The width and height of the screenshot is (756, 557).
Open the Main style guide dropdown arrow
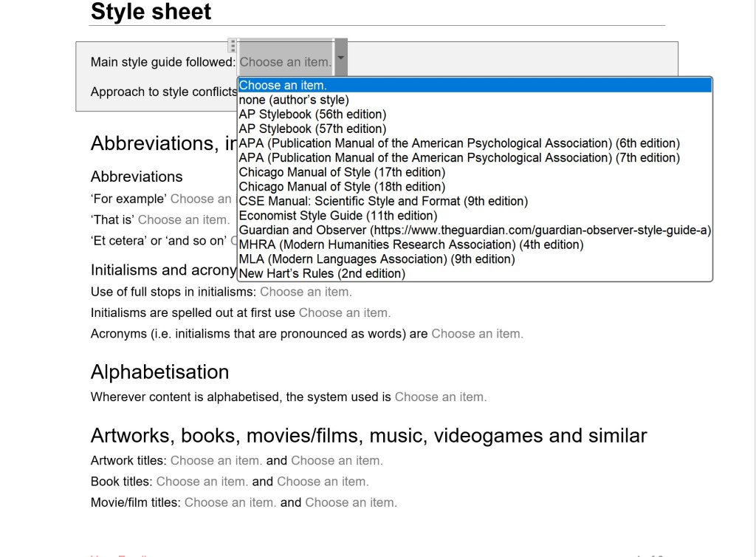[x=340, y=57]
